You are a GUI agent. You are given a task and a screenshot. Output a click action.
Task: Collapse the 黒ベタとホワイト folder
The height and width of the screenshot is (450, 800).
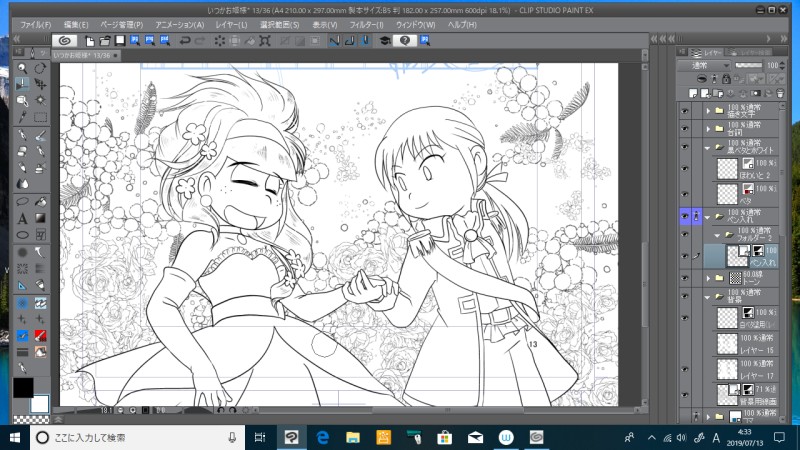pyautogui.click(x=708, y=148)
